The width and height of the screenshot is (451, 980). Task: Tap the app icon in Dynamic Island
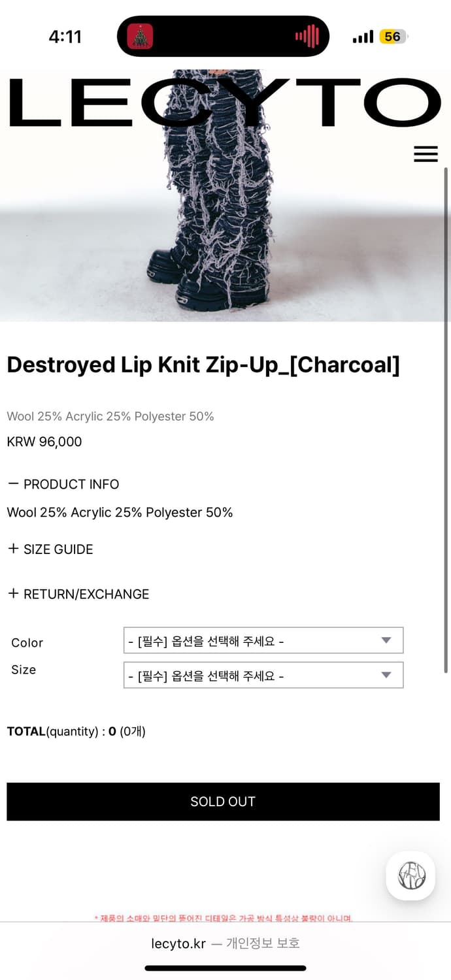(x=139, y=36)
